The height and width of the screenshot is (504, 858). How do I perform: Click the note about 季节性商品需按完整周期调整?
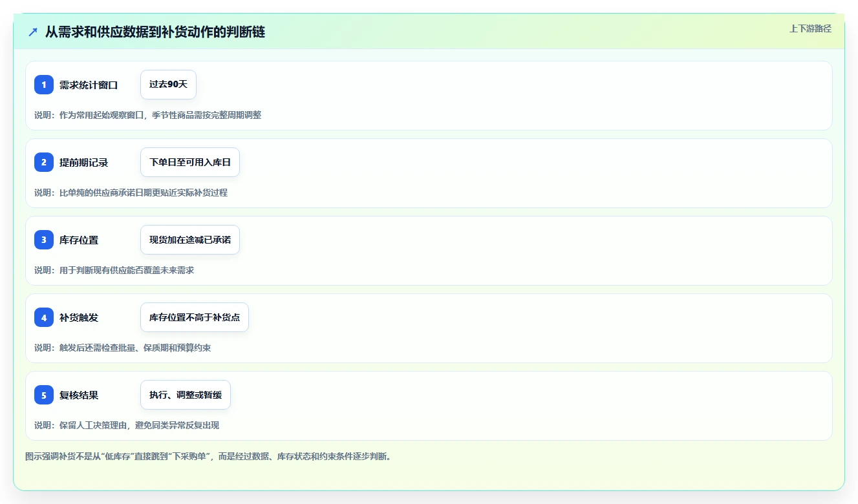(x=148, y=115)
